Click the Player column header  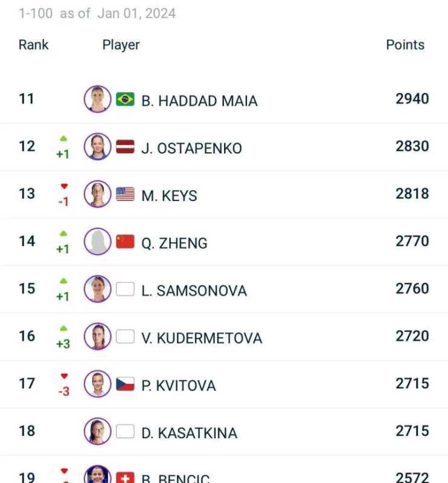(x=121, y=45)
